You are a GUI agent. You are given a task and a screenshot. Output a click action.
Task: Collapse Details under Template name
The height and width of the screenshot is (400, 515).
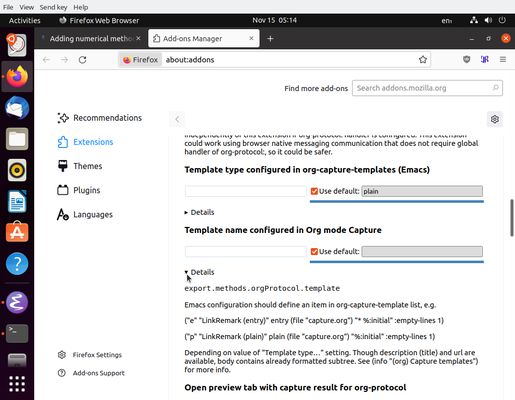[199, 272]
